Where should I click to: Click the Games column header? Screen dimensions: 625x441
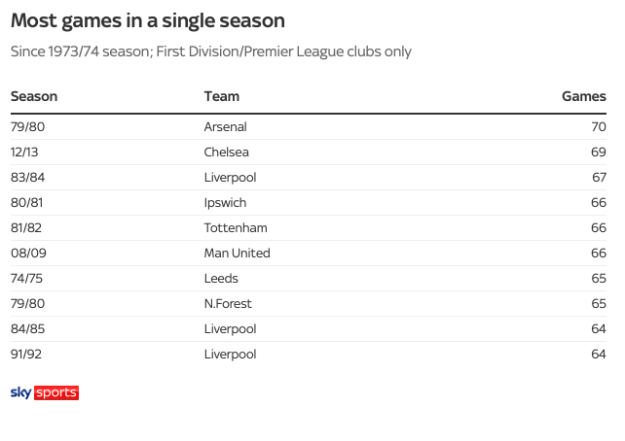point(585,97)
